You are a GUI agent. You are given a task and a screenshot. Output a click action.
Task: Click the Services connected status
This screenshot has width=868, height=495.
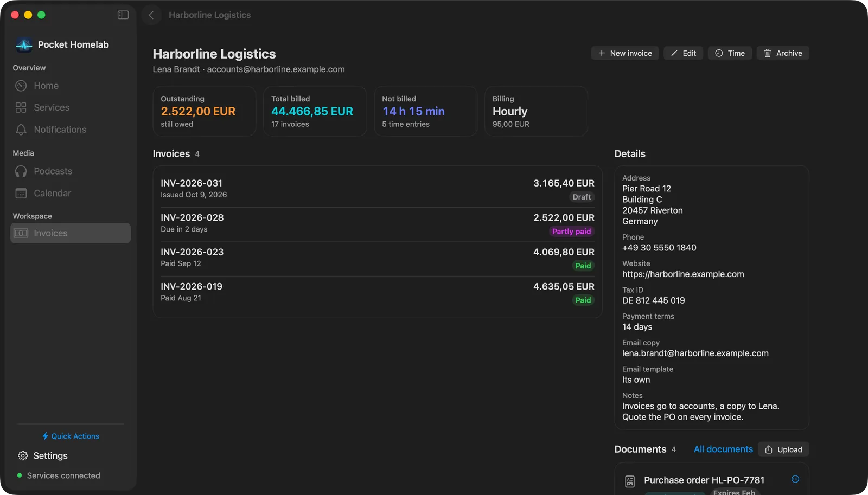tap(59, 475)
